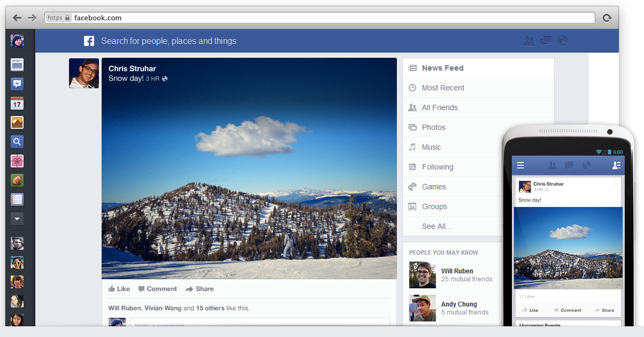644x337 pixels.
Task: Open your profile picture atop the left dock
Action: (17, 41)
